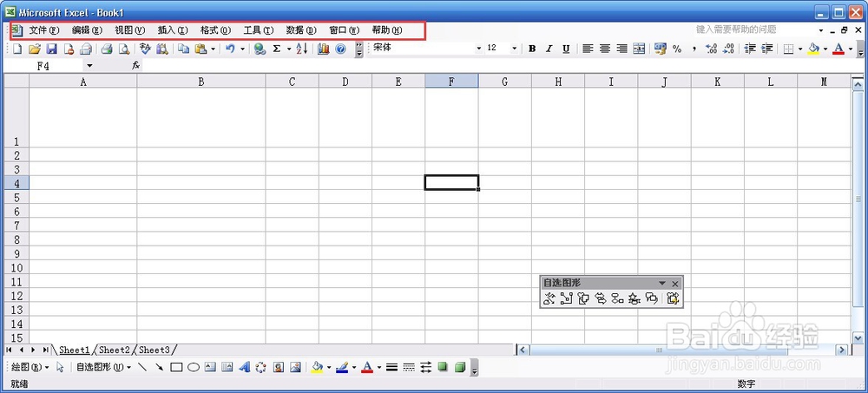Apply yellow fill color in formatting toolbar

point(814,49)
